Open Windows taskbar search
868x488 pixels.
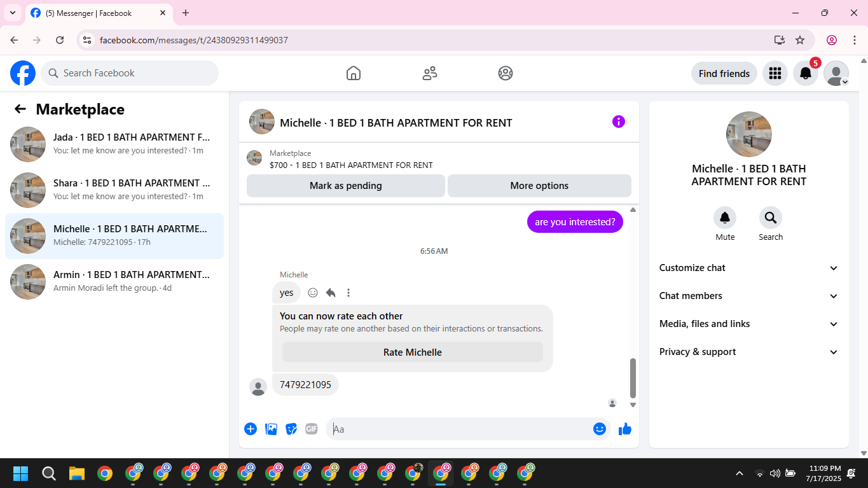[49, 473]
